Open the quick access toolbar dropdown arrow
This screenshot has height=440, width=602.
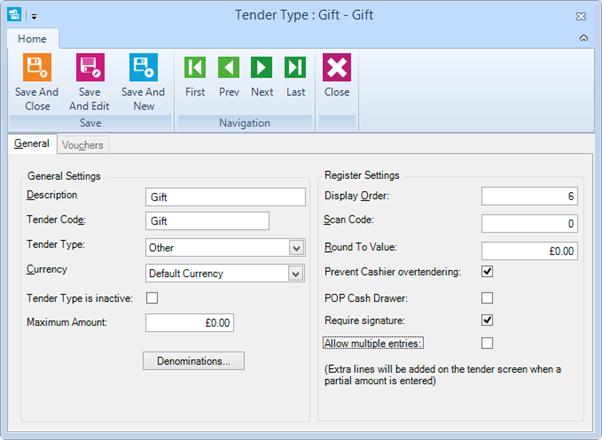[x=34, y=17]
